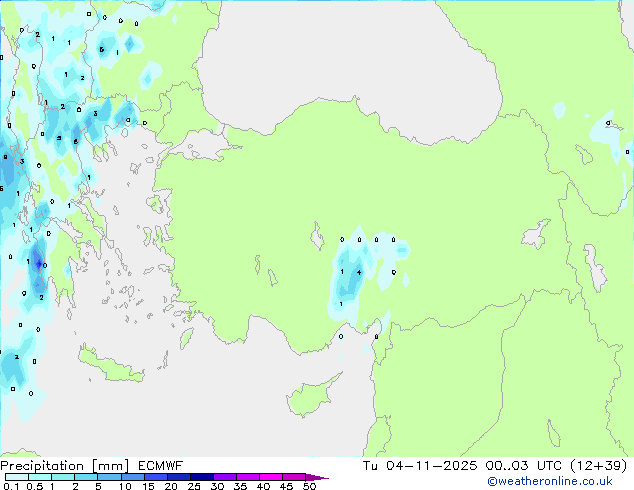Click the '35' legend scale label
The width and height of the screenshot is (634, 490).
pos(240,486)
